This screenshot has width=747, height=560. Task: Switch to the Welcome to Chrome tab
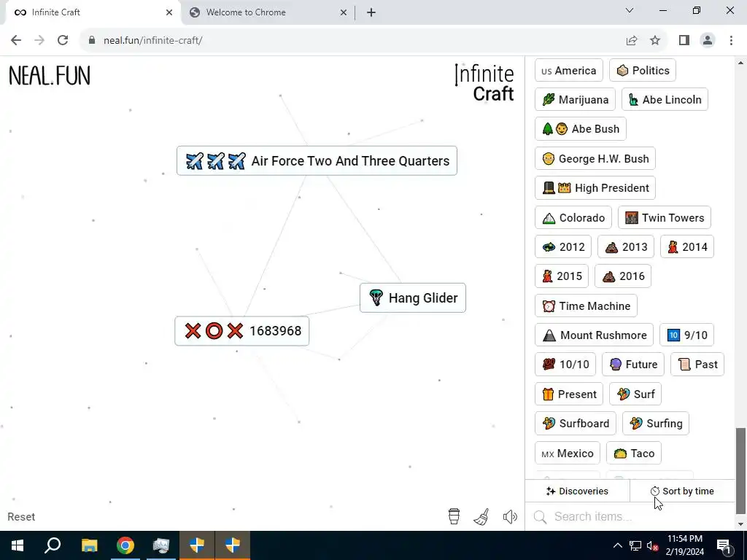click(267, 12)
